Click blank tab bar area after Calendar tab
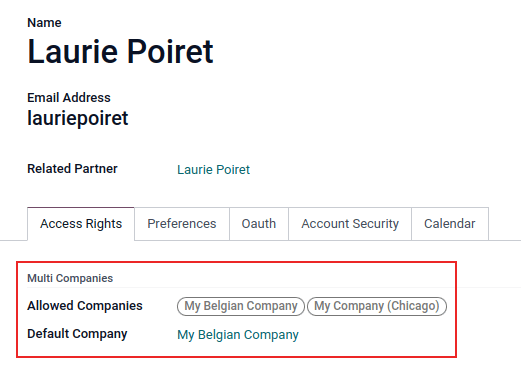 coord(505,224)
